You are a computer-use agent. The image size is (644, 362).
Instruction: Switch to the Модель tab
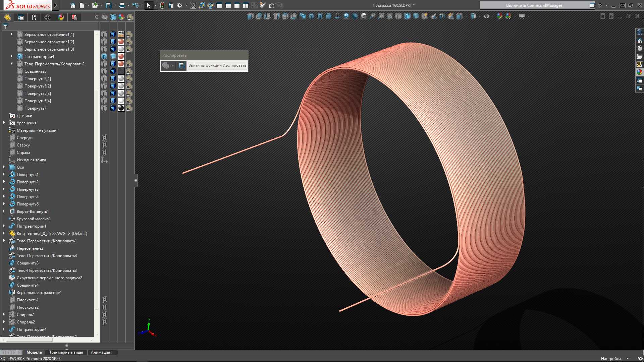[34, 352]
